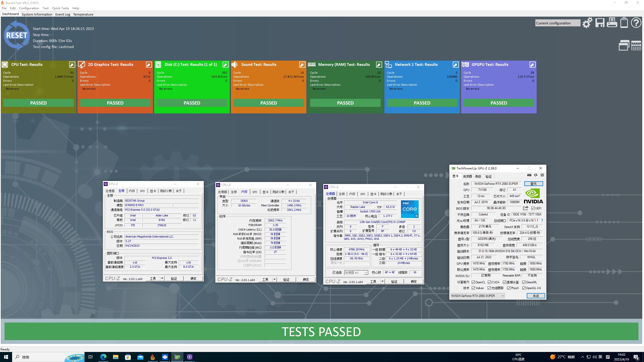This screenshot has width=644, height=362.
Task: Open Microsoft Edge from taskbar
Action: [x=103, y=357]
